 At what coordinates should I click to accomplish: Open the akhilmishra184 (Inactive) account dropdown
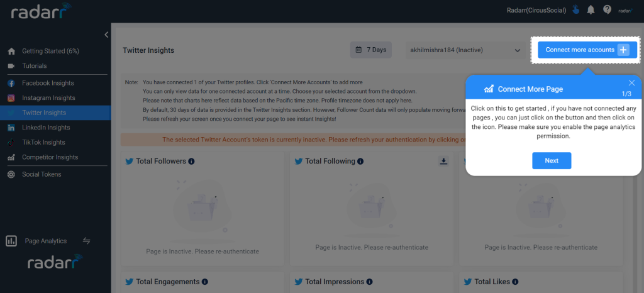(465, 50)
